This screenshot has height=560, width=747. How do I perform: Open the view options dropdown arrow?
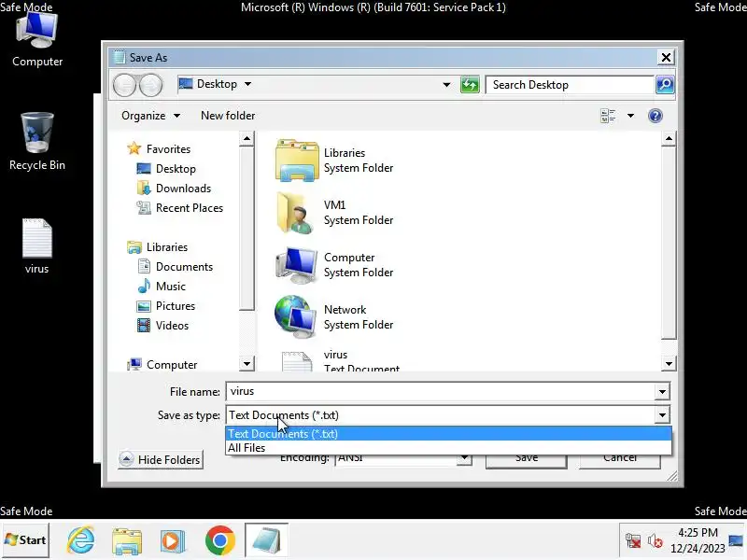pyautogui.click(x=630, y=116)
